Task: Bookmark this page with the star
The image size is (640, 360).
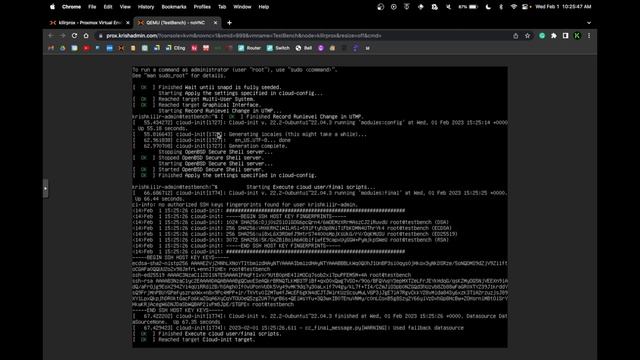Action: click(527, 36)
